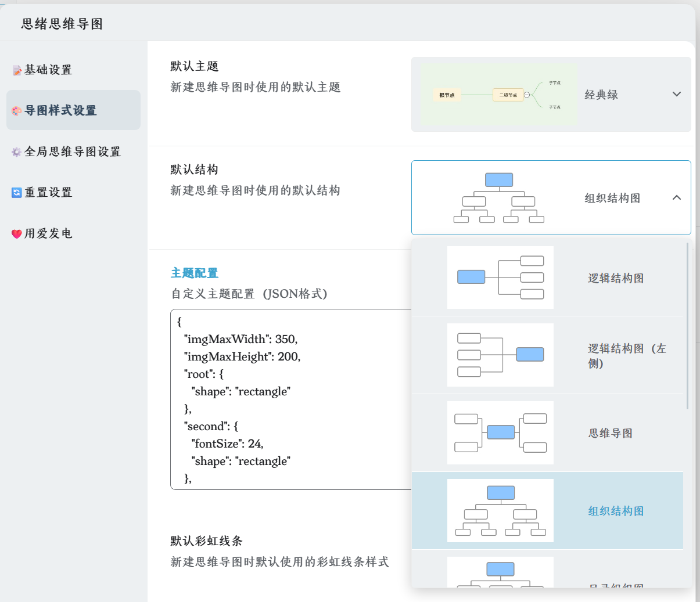Screen dimensions: 700x602
Task: Choose the highlighted 组织结构图 option
Action: [x=616, y=511]
